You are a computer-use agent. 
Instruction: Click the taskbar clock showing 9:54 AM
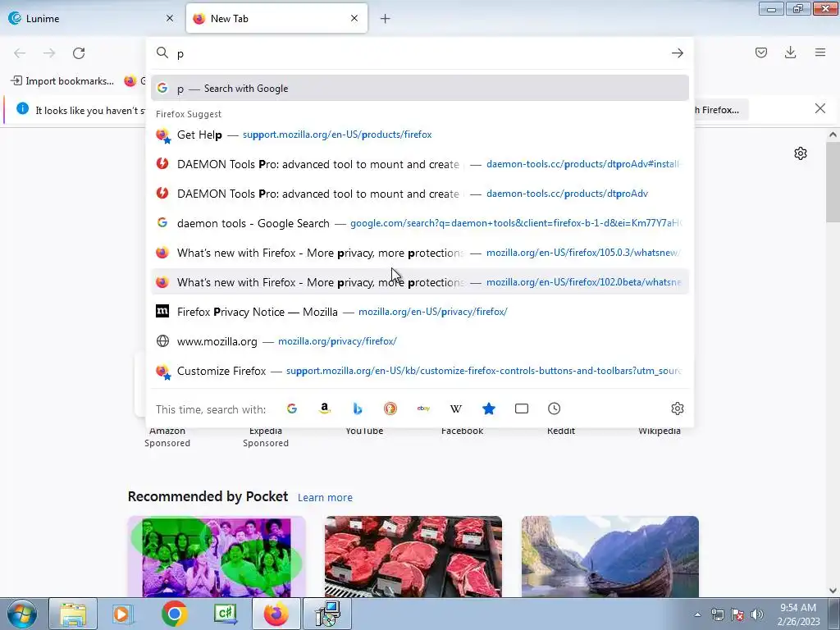tap(798, 614)
